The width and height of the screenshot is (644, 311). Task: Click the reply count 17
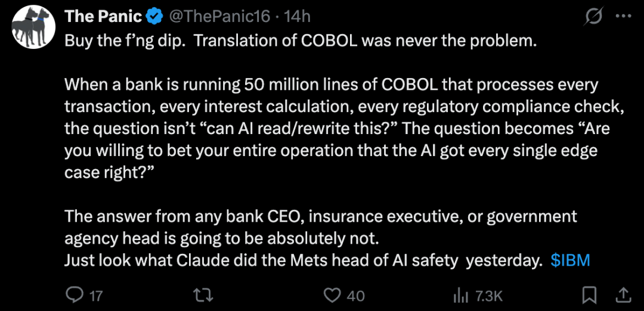pyautogui.click(x=95, y=296)
